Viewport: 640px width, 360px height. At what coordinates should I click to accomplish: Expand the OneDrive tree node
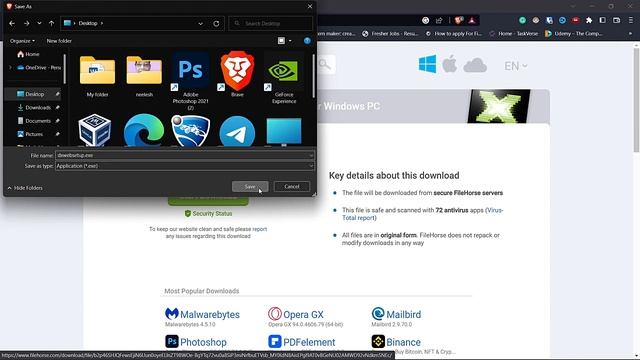pos(10,67)
